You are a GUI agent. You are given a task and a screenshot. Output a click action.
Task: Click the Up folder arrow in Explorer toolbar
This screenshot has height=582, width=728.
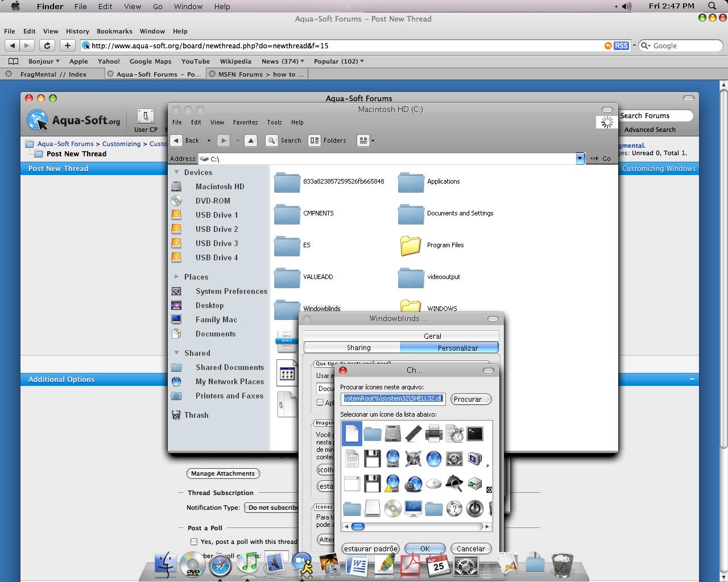click(x=251, y=140)
